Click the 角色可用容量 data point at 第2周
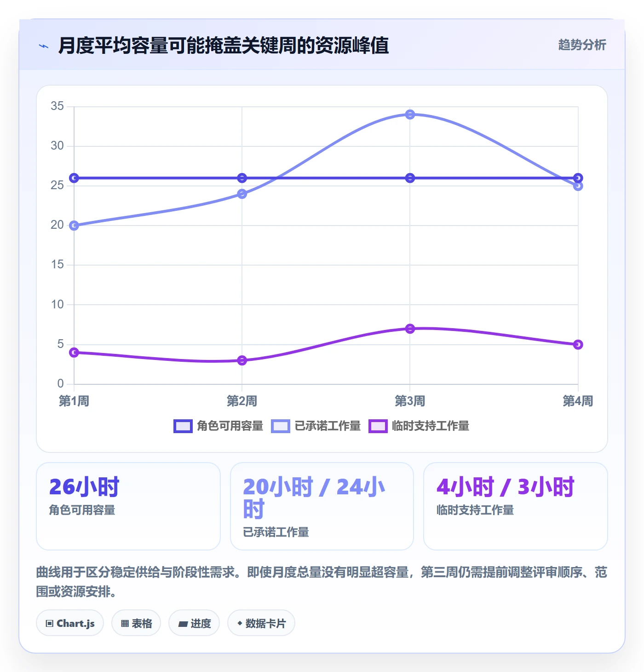Image resolution: width=644 pixels, height=672 pixels. click(x=242, y=178)
